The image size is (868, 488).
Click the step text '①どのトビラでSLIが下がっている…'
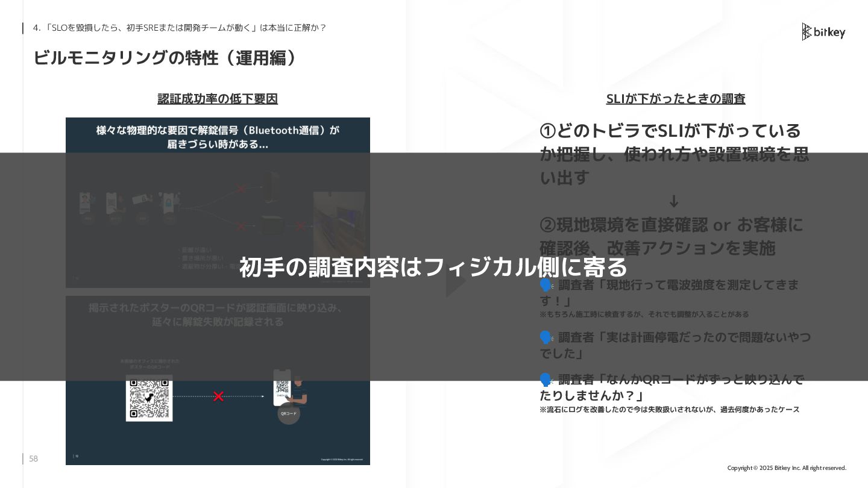(675, 154)
